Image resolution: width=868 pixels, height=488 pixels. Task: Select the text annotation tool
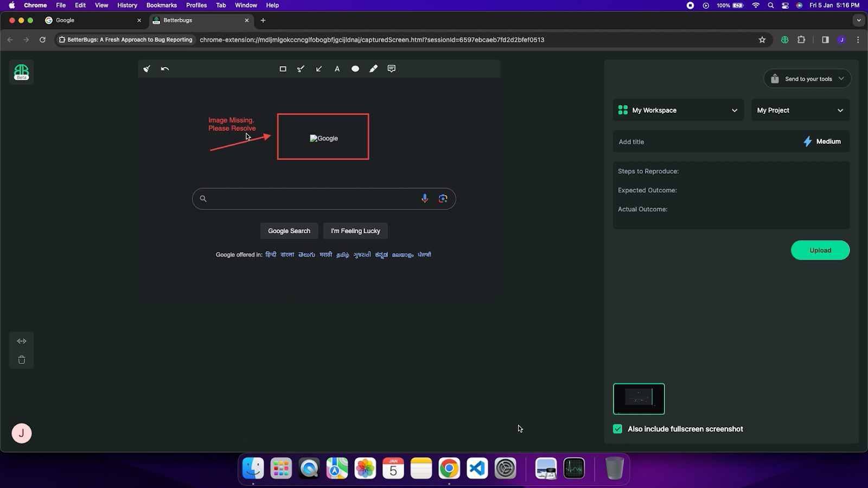(x=337, y=69)
